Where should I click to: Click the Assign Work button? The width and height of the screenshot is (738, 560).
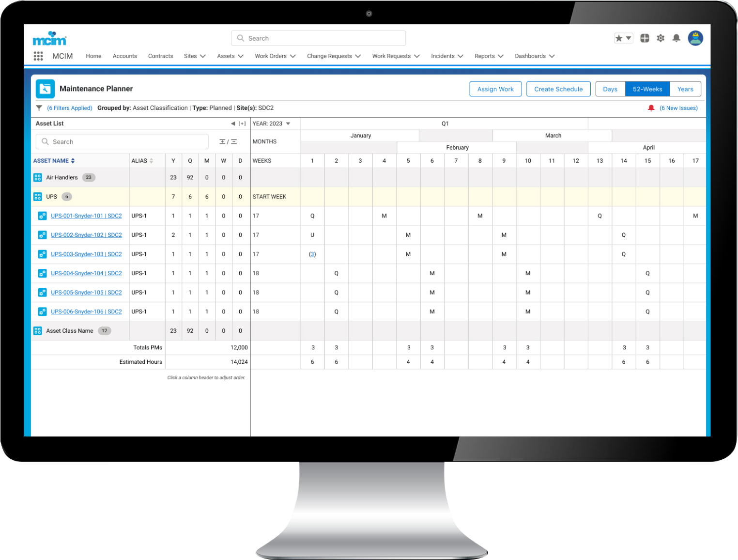pos(495,89)
